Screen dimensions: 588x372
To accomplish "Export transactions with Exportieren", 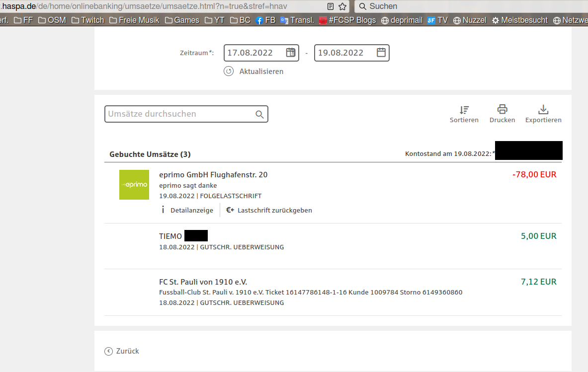I will point(543,114).
